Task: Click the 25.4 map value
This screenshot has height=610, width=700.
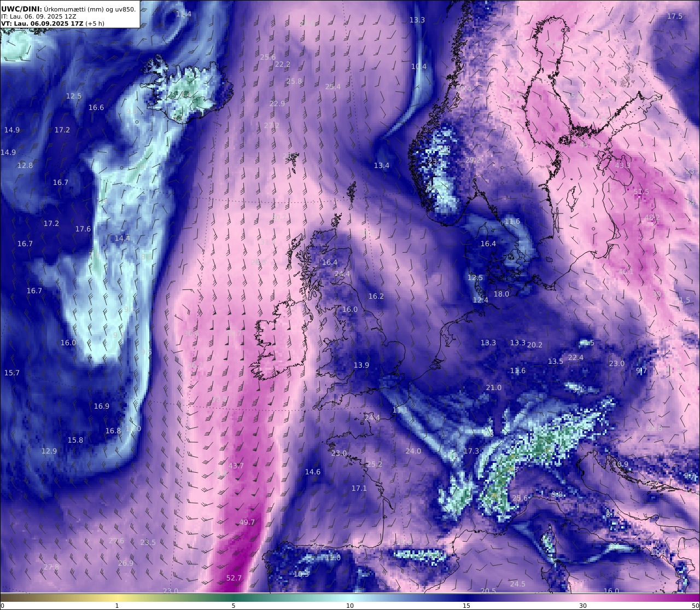Action: coord(332,86)
